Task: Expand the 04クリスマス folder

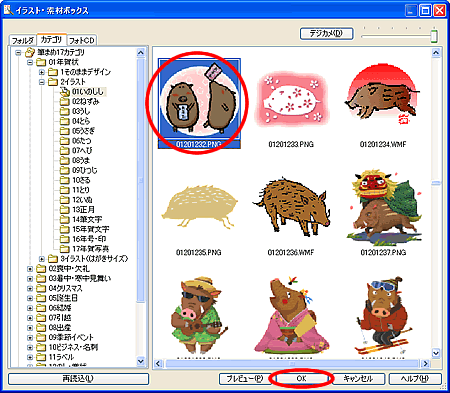Action: pyautogui.click(x=30, y=288)
